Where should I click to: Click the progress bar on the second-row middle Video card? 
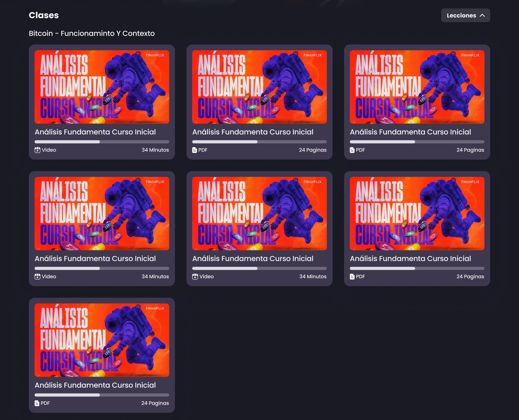coord(259,268)
